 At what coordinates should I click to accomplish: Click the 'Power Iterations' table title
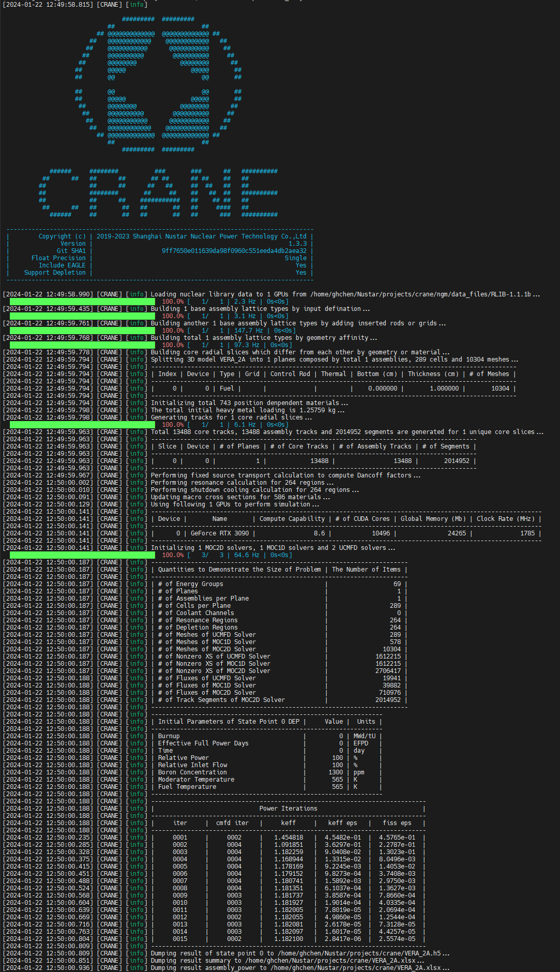click(x=289, y=809)
